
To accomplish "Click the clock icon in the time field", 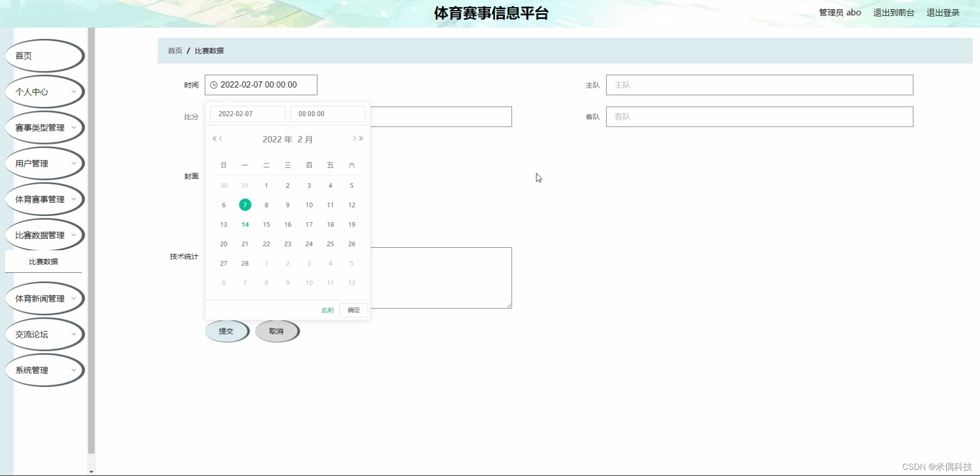I will pyautogui.click(x=213, y=85).
